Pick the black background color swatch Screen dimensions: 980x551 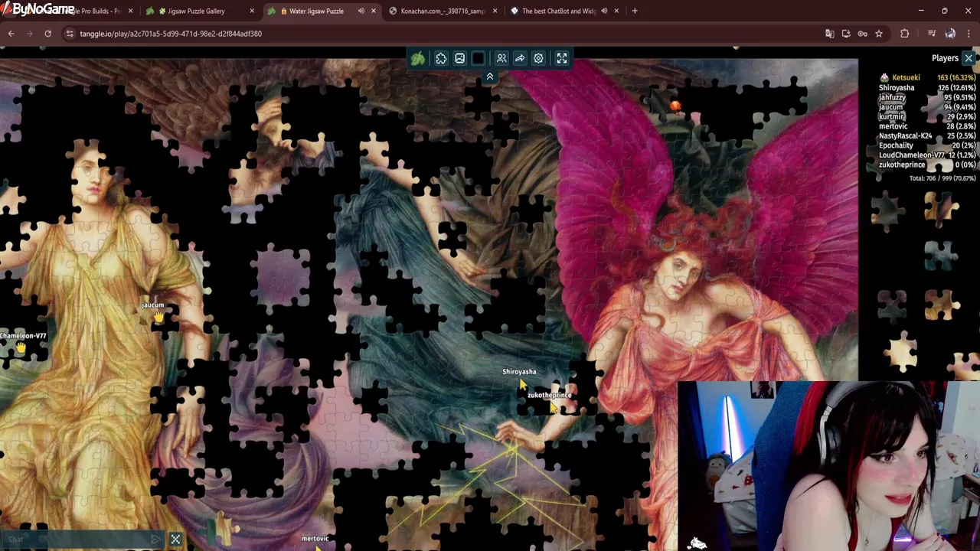(x=479, y=58)
